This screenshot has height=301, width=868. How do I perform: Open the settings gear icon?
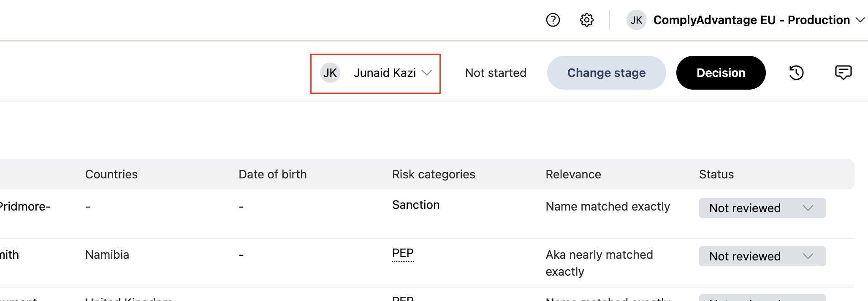click(x=586, y=20)
